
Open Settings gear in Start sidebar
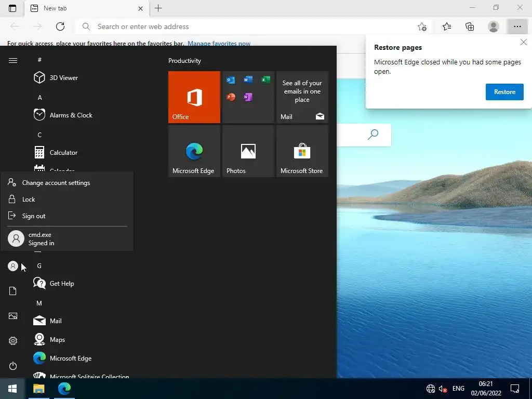13,341
